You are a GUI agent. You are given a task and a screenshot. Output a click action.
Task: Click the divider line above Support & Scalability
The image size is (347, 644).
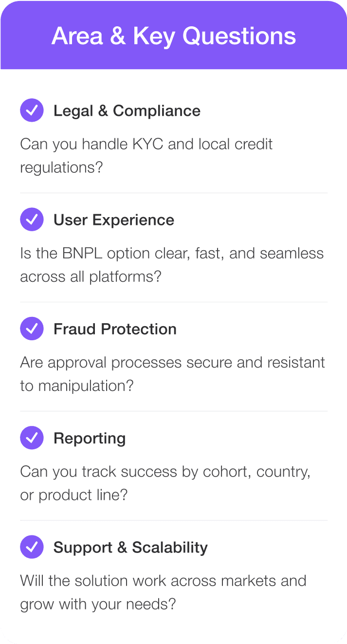tap(173, 520)
